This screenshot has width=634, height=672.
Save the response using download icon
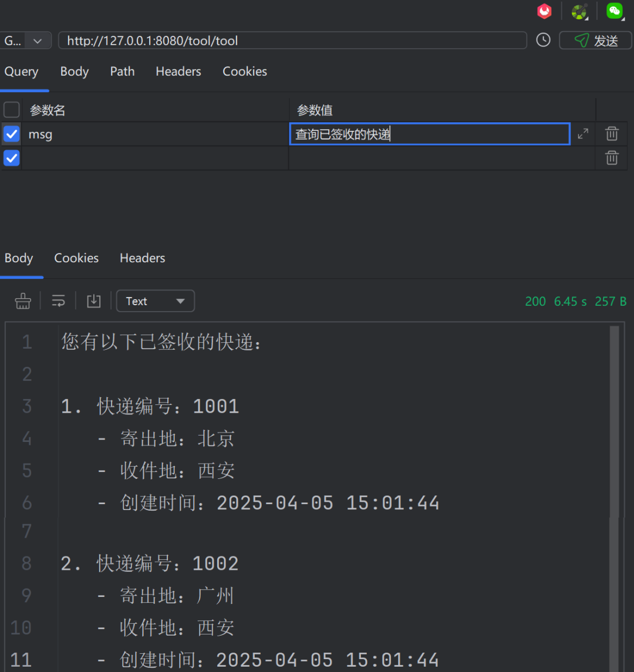93,300
